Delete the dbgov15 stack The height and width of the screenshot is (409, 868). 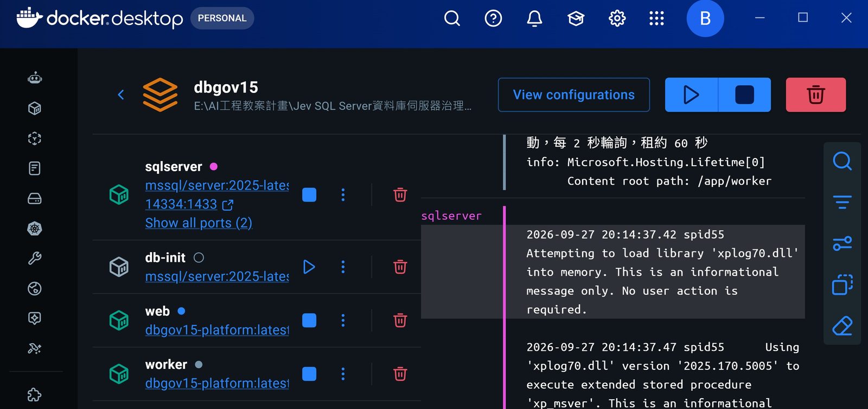pyautogui.click(x=816, y=95)
